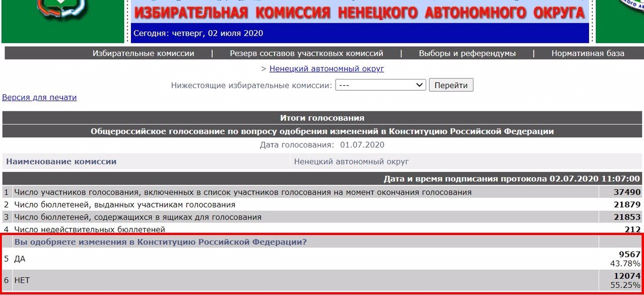Click the Дата голосования: 01.07.2020 text

tap(322, 145)
